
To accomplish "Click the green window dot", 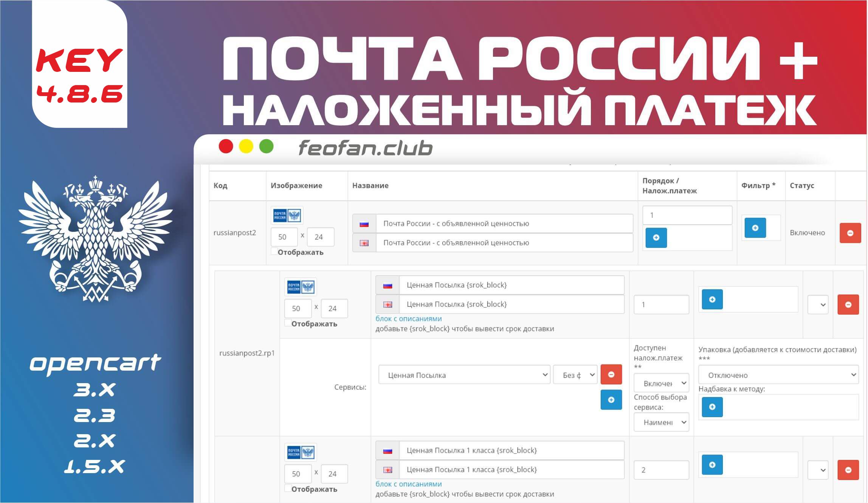I will coord(267,146).
